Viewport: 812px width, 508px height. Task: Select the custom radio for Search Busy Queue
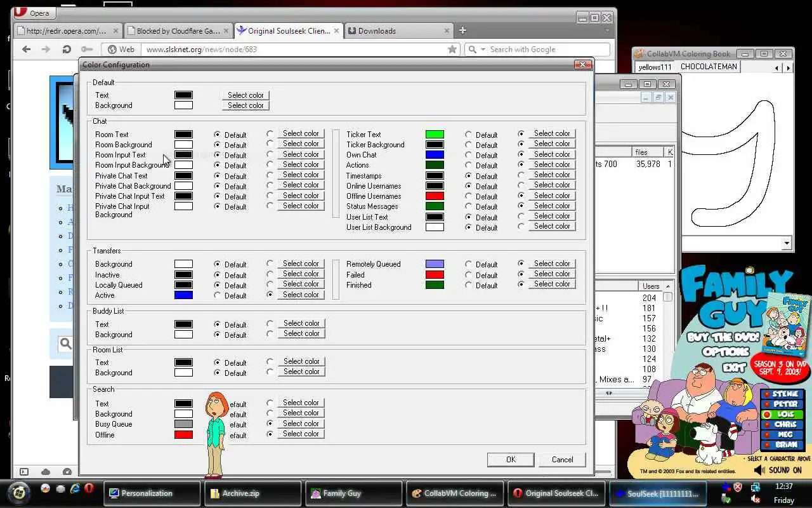[270, 423]
